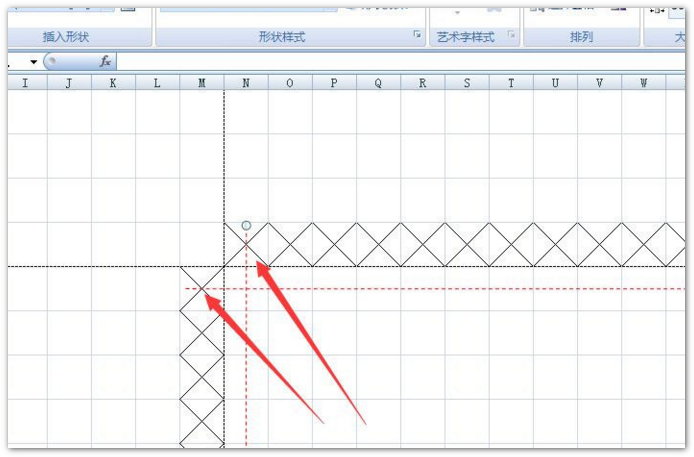
Task: Click the 插入形状 group label
Action: click(x=66, y=37)
